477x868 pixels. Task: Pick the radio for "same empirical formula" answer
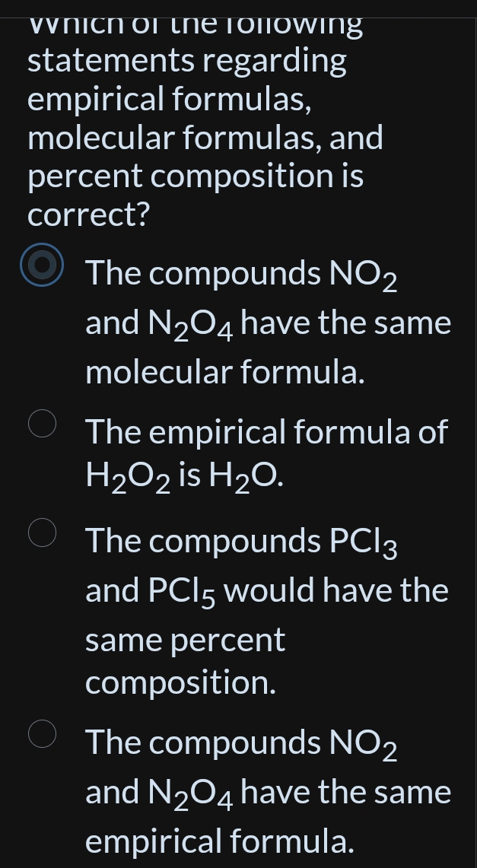42,733
